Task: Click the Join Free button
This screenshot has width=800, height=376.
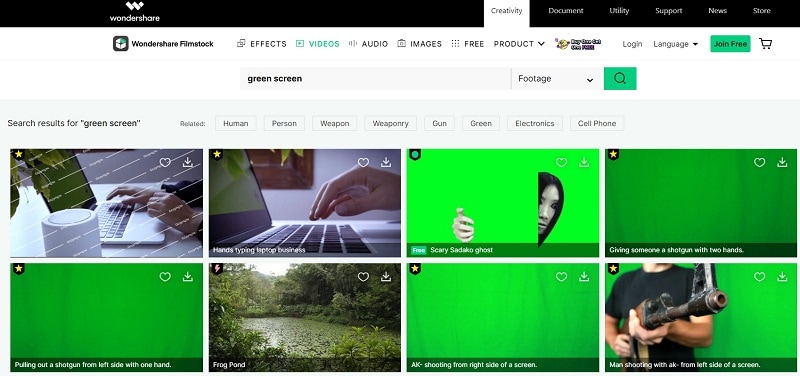Action: [x=730, y=44]
